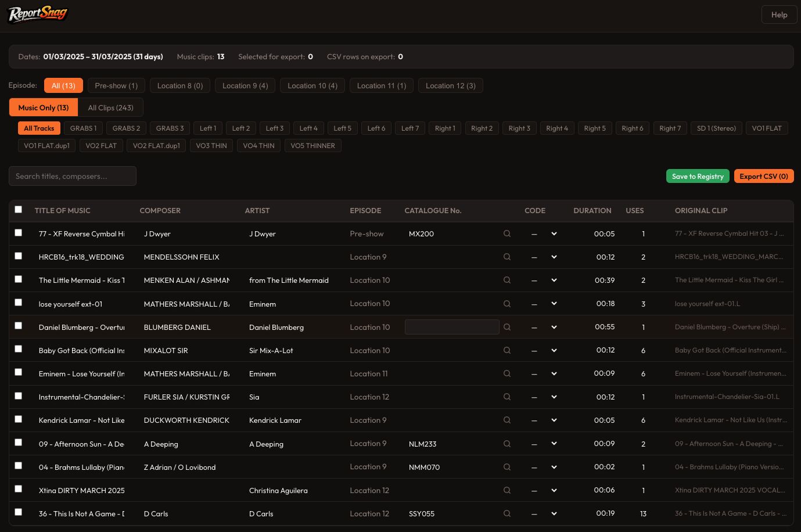Select the Music Only (13) tab
This screenshot has height=532, width=801.
pos(44,107)
